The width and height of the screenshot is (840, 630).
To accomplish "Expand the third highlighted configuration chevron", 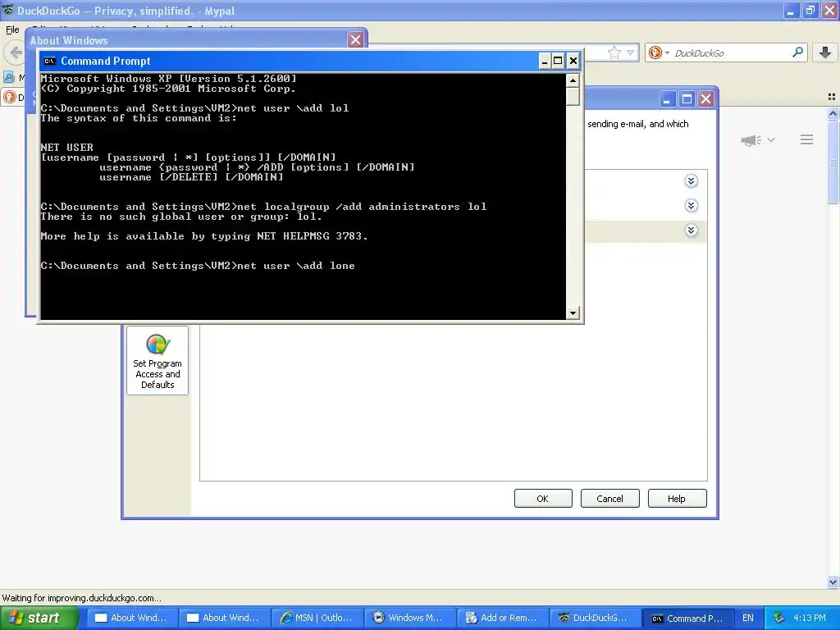I will pyautogui.click(x=691, y=231).
